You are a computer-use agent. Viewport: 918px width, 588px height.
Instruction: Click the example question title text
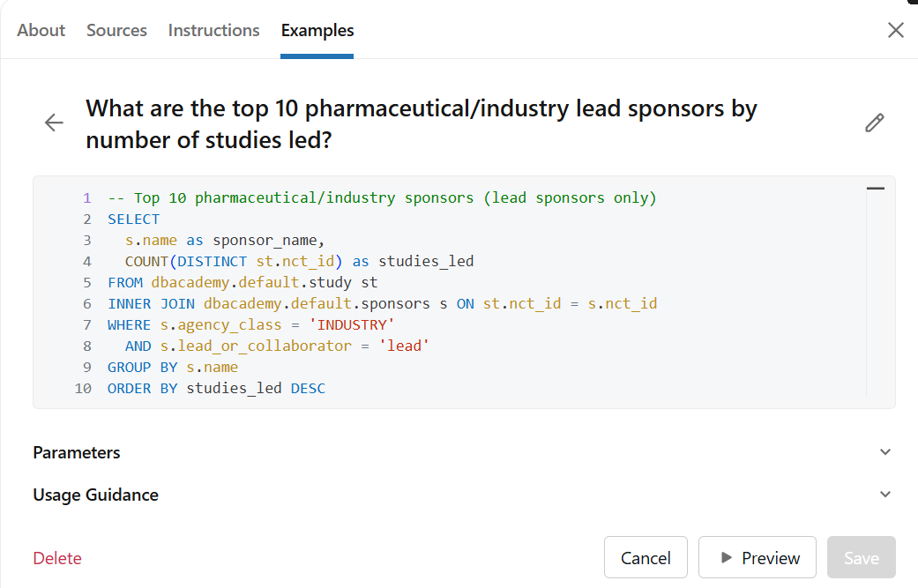point(422,124)
